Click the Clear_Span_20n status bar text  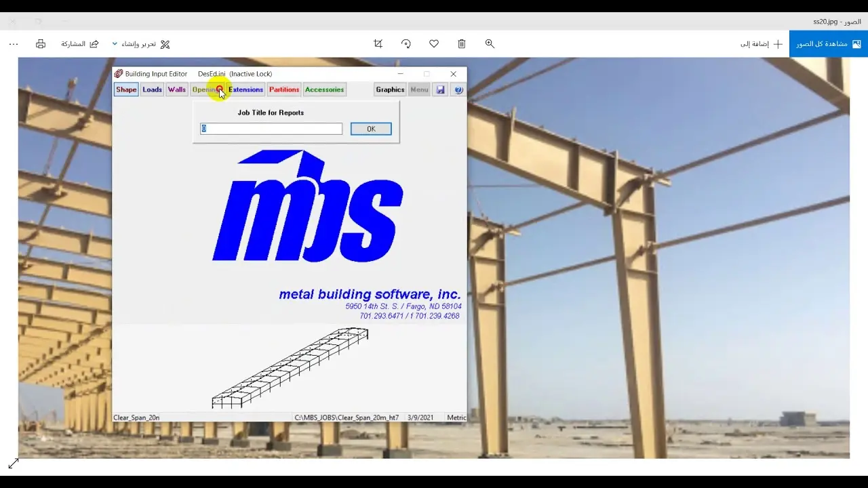click(x=136, y=418)
